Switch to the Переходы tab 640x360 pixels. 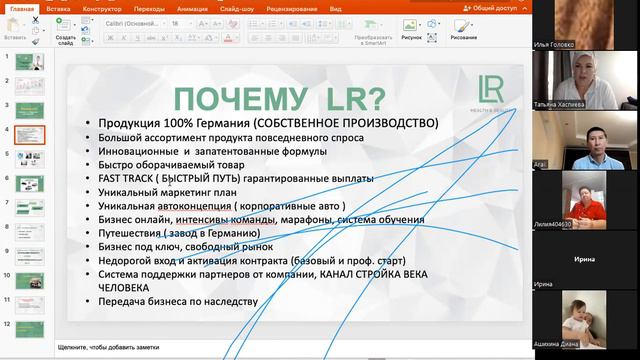pyautogui.click(x=149, y=9)
